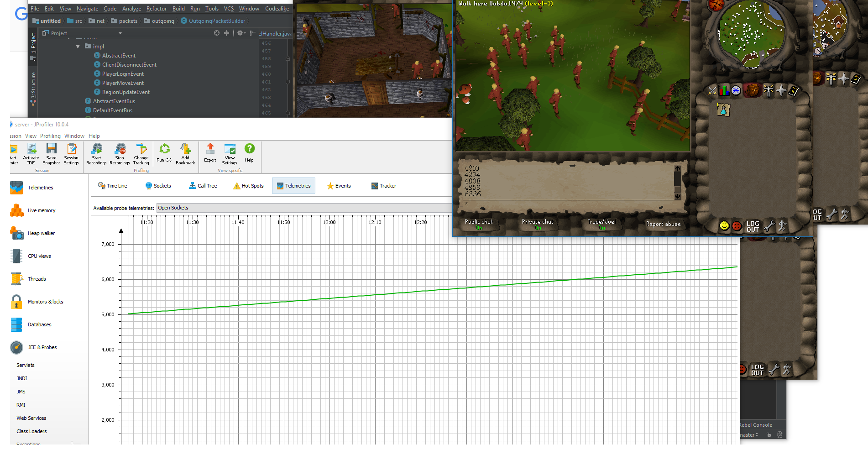Toggle the 1: Project tool window

33,46
